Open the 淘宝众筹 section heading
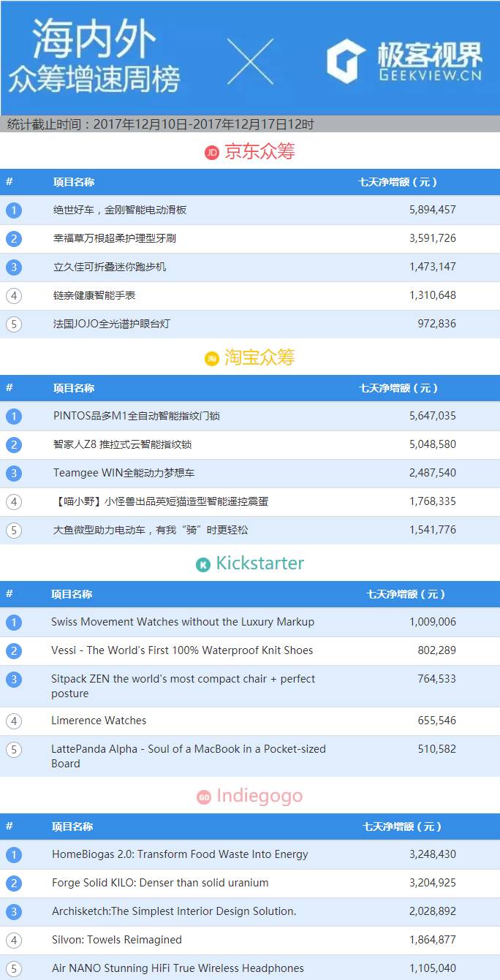 [260, 358]
